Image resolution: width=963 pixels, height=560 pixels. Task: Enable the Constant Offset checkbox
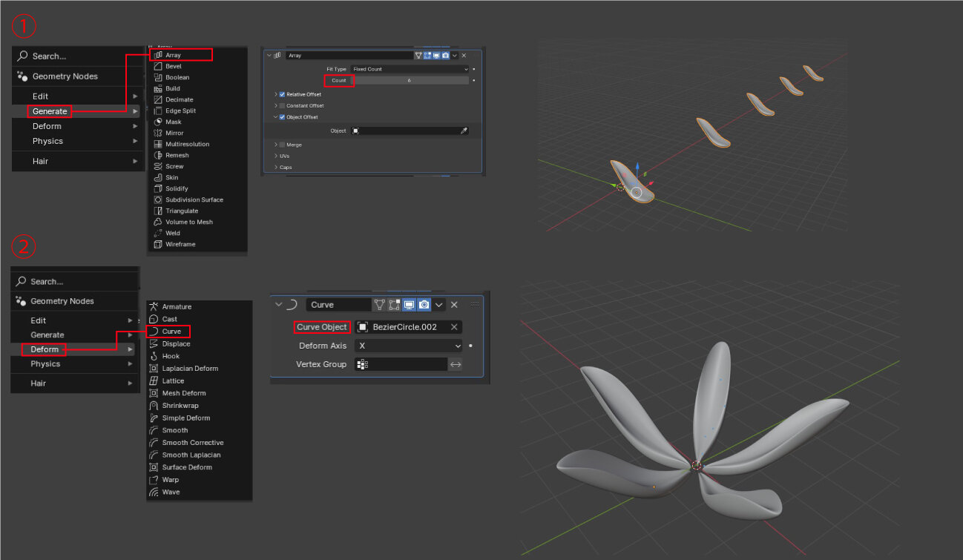click(x=282, y=106)
